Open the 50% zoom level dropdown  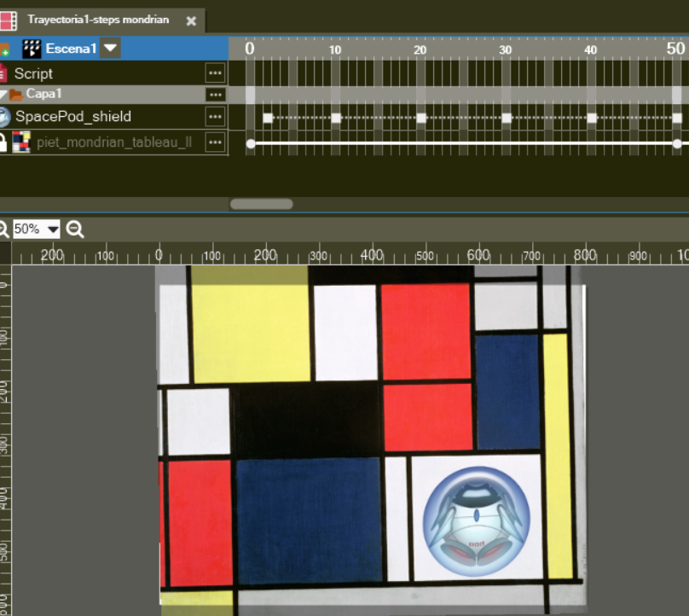(x=54, y=229)
